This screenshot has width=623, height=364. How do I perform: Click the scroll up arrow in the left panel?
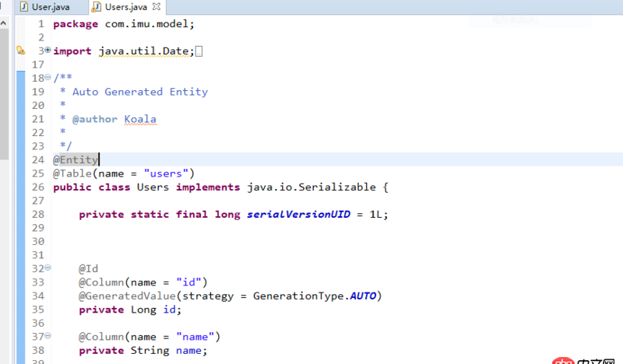tap(4, 23)
